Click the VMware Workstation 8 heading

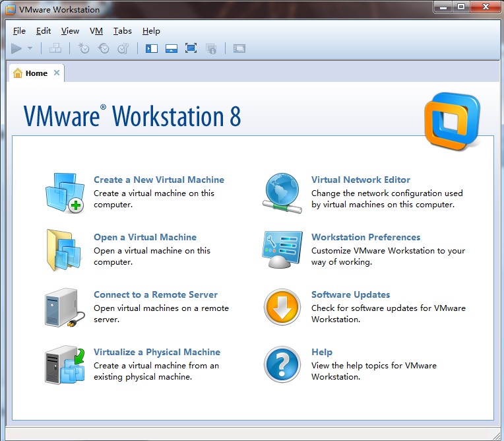tap(132, 116)
